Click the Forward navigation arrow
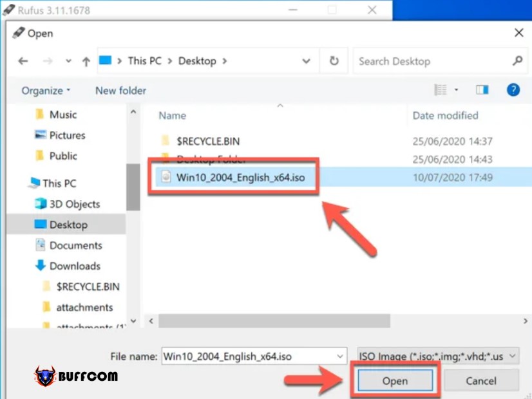The image size is (532, 399). pyautogui.click(x=48, y=61)
